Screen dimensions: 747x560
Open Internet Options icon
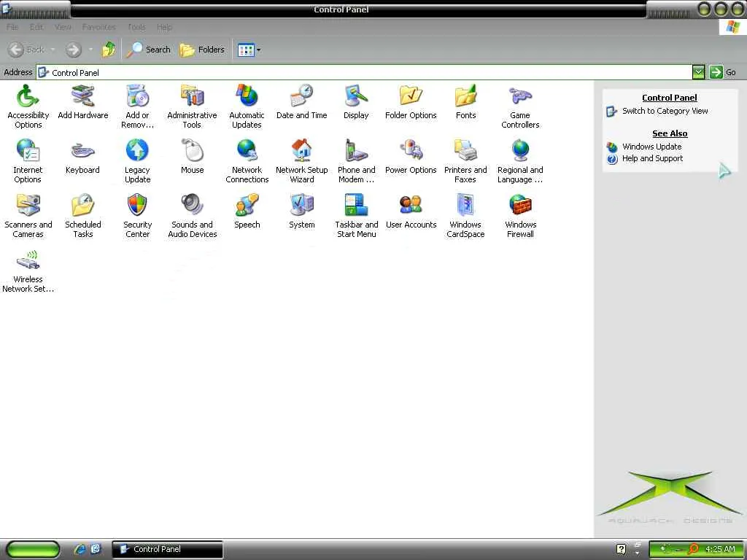click(28, 161)
